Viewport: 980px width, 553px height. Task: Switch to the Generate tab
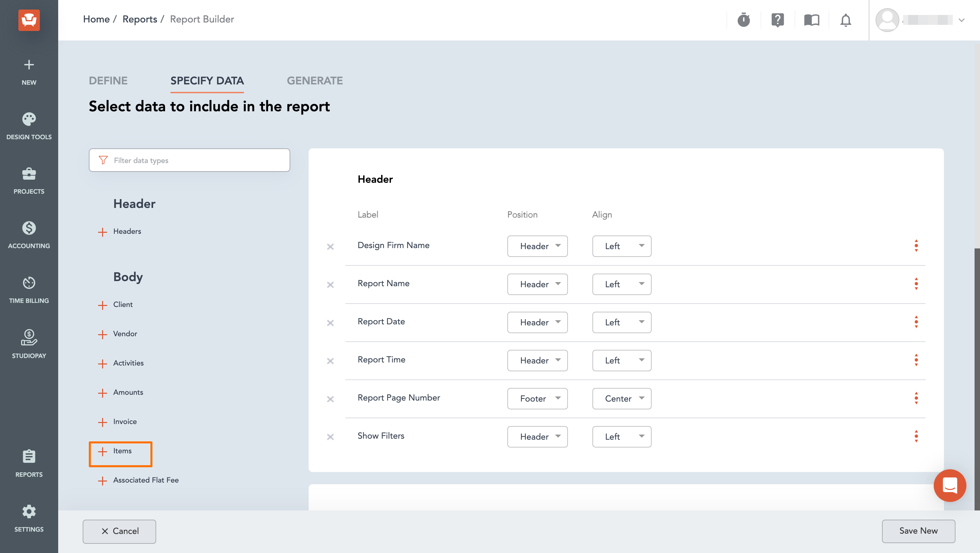point(315,81)
